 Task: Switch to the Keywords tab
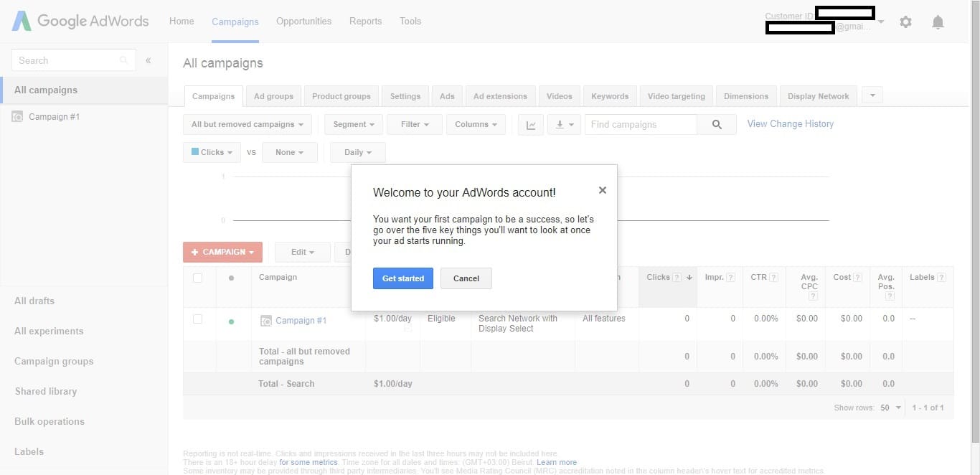click(610, 96)
